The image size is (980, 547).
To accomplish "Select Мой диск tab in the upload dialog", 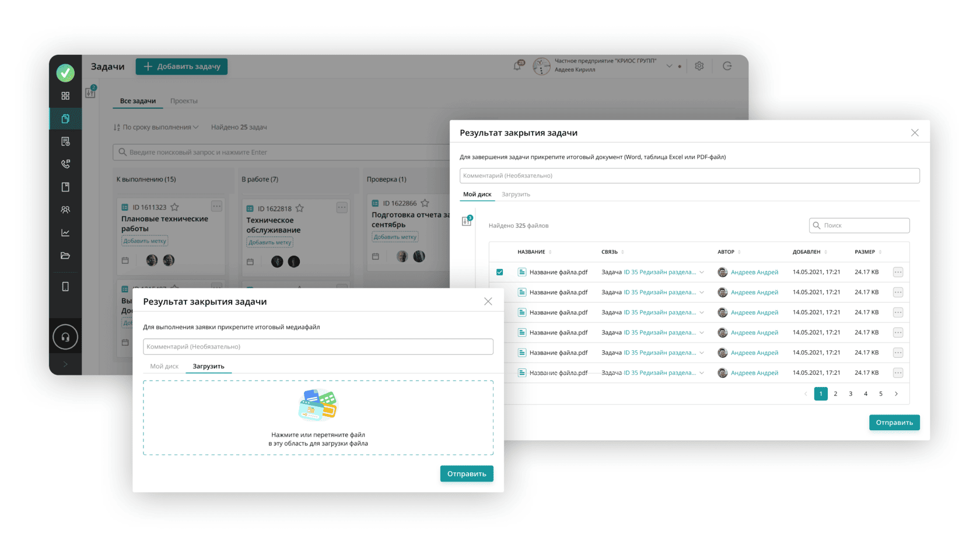I will [x=164, y=367].
